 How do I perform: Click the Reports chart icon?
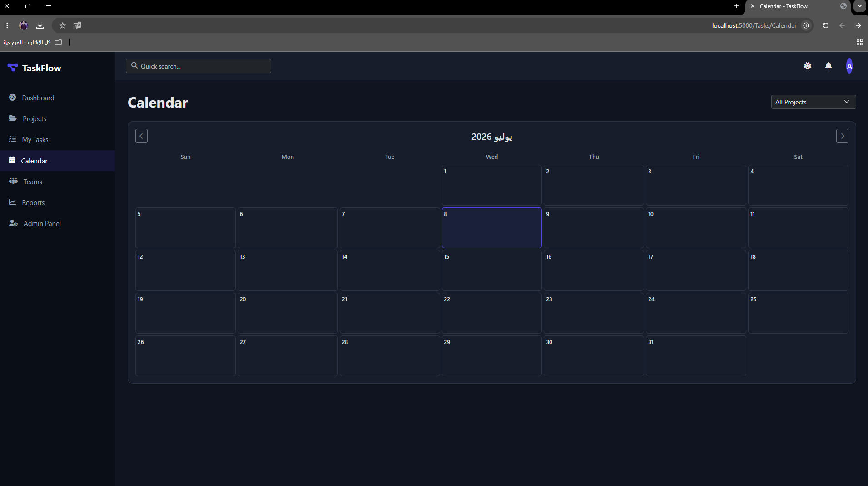click(x=13, y=202)
